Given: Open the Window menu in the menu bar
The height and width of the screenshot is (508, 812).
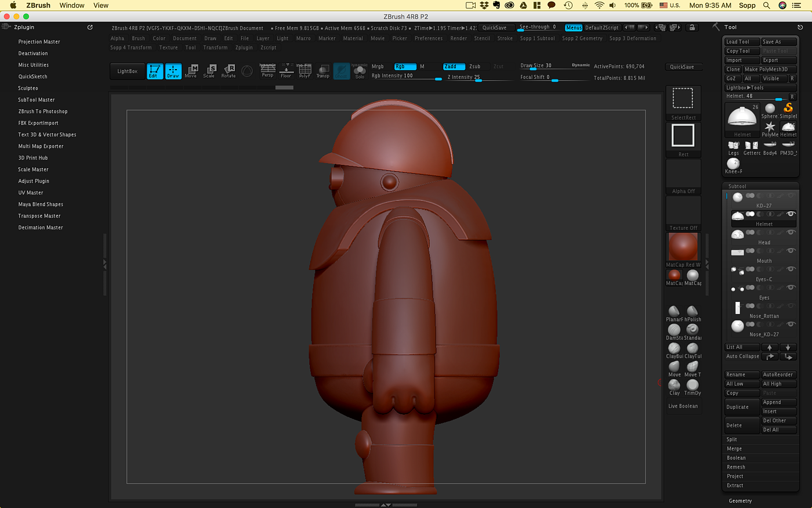Looking at the screenshot, I should click(x=72, y=5).
